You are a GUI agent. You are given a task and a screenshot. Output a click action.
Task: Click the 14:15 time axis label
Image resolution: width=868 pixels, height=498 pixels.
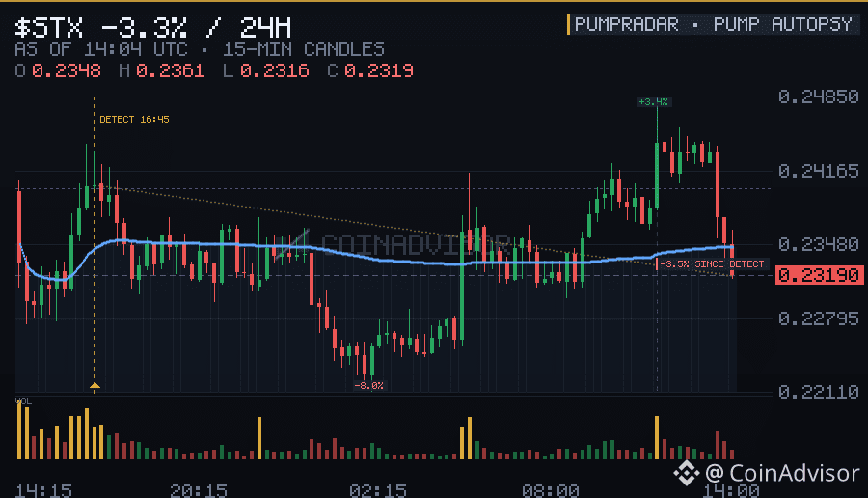[43, 491]
